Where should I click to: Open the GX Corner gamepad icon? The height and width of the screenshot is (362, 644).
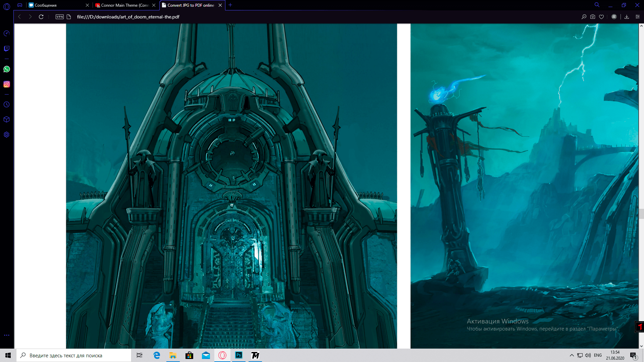20,5
